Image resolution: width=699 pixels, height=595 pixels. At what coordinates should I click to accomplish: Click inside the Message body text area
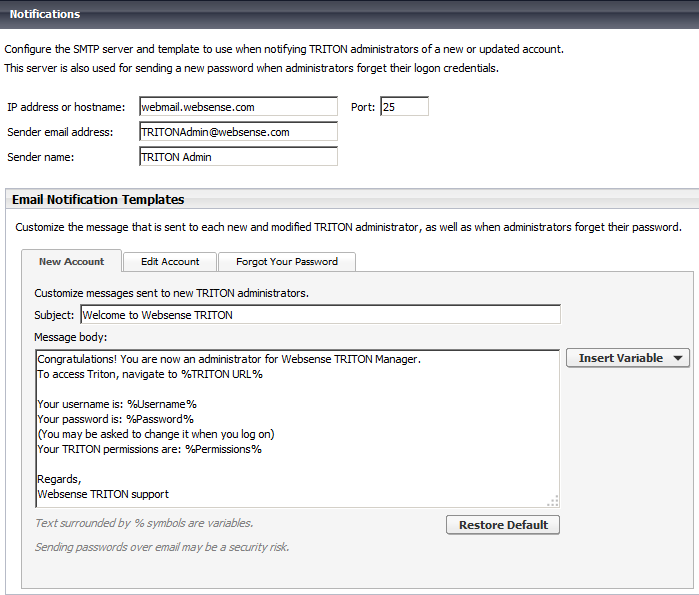click(297, 429)
